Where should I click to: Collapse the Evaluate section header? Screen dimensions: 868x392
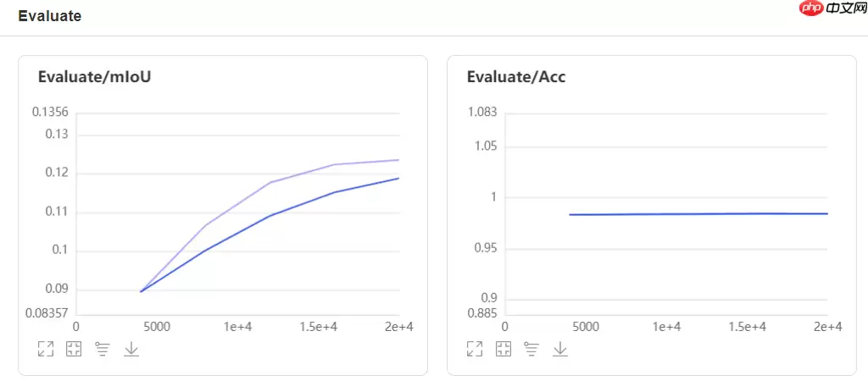tap(50, 16)
